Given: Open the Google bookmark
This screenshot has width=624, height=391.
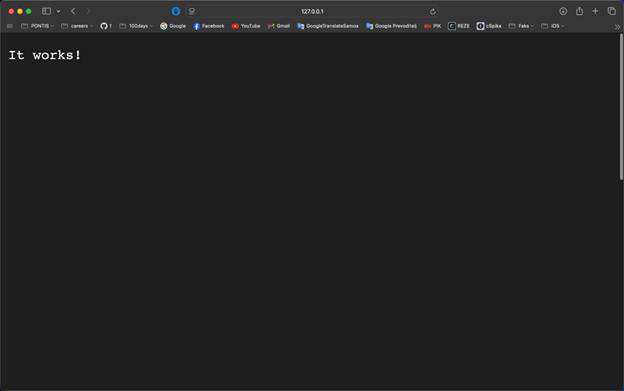Looking at the screenshot, I should pyautogui.click(x=173, y=26).
